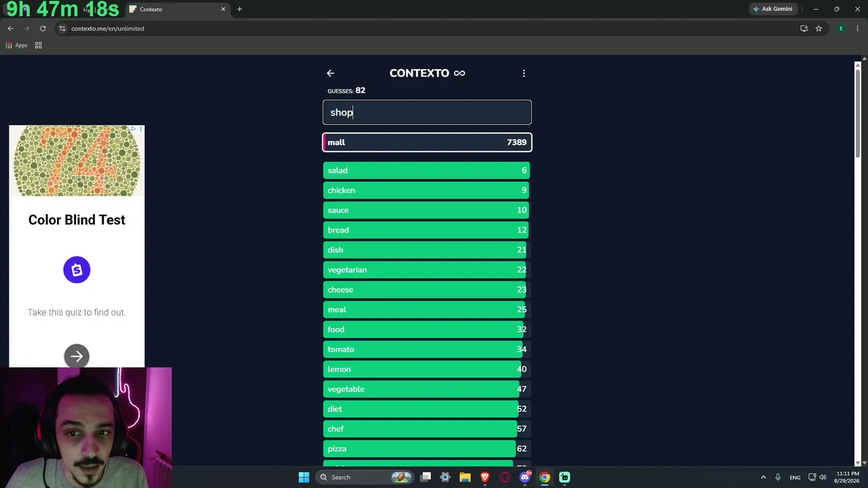Image resolution: width=868 pixels, height=488 pixels.
Task: Click the CONTEXTO title logo
Action: click(427, 73)
